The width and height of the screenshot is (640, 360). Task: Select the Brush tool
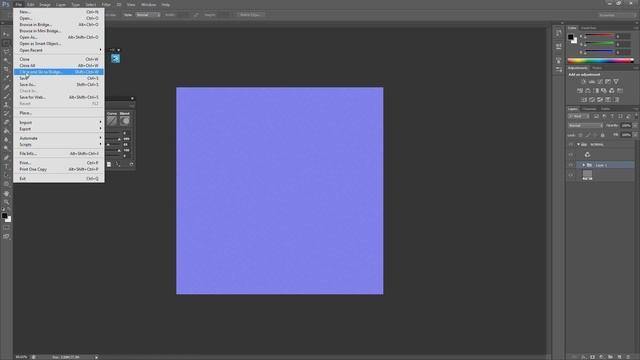click(x=6, y=96)
